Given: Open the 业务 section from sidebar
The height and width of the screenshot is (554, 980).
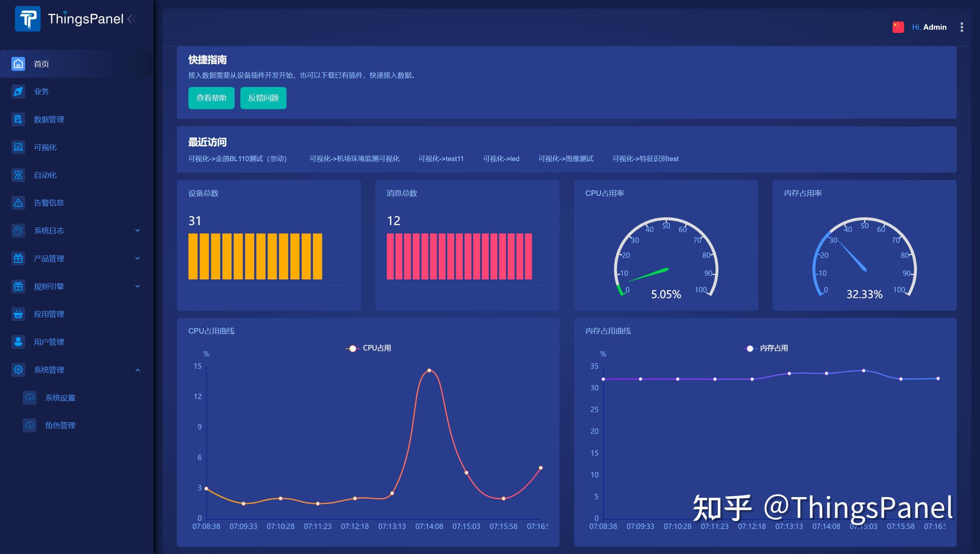Looking at the screenshot, I should coord(41,91).
